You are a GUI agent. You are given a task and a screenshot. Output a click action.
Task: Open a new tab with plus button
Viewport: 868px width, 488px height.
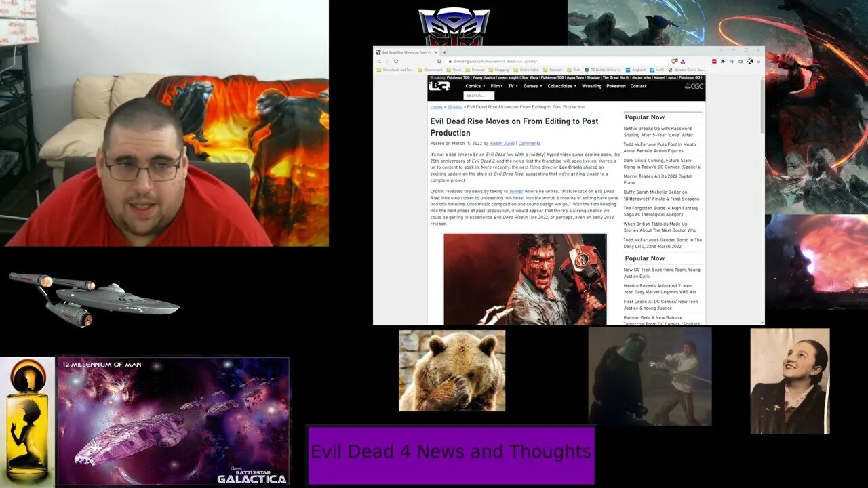(x=444, y=52)
